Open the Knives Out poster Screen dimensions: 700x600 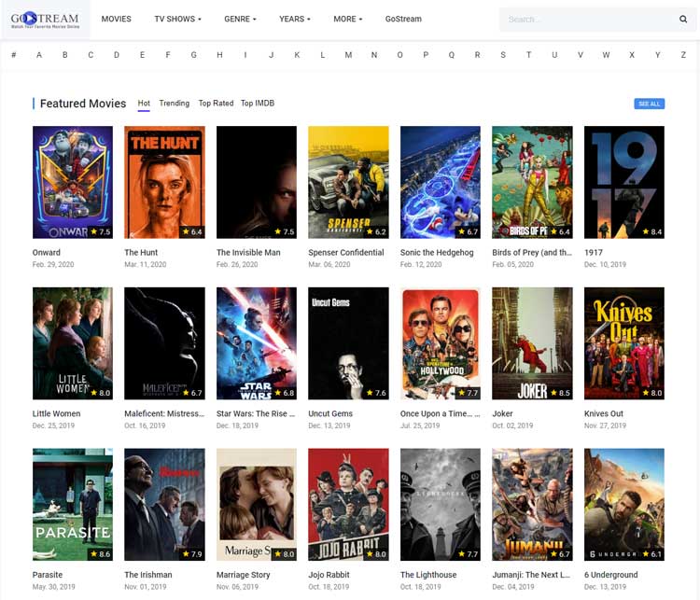pyautogui.click(x=624, y=343)
